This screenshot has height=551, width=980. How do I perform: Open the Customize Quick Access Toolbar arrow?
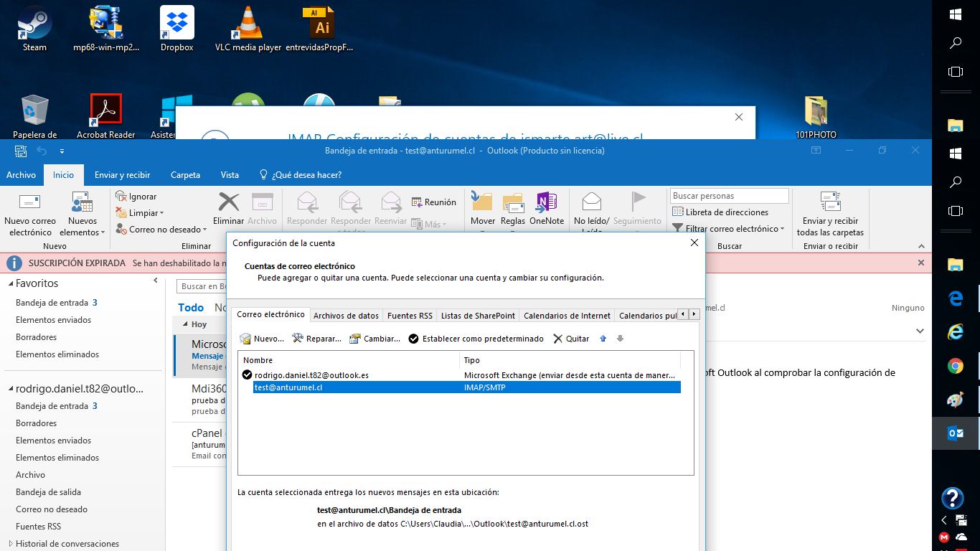tap(62, 151)
